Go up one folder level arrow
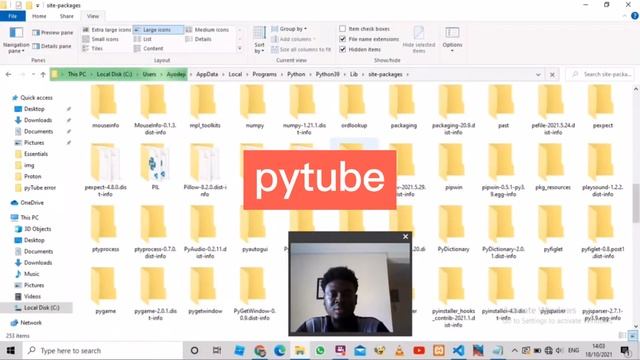Screen dimensions: 640x360 click(x=43, y=75)
